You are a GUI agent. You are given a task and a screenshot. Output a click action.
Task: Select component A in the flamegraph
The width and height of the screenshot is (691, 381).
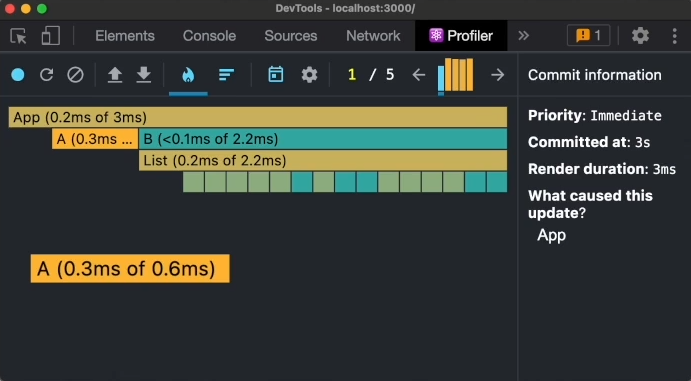tap(95, 139)
